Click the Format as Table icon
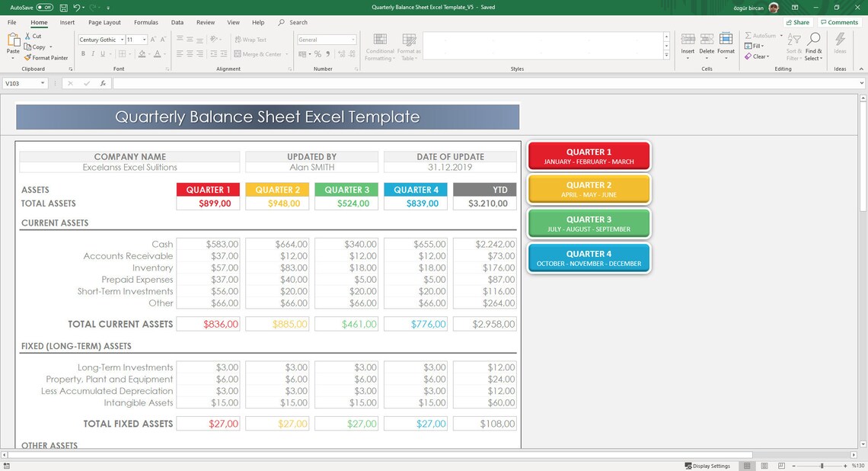The image size is (868, 471). [x=409, y=46]
